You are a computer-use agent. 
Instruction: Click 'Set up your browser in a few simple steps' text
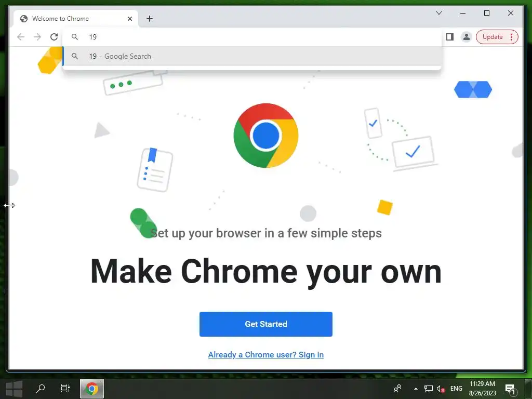pyautogui.click(x=266, y=233)
